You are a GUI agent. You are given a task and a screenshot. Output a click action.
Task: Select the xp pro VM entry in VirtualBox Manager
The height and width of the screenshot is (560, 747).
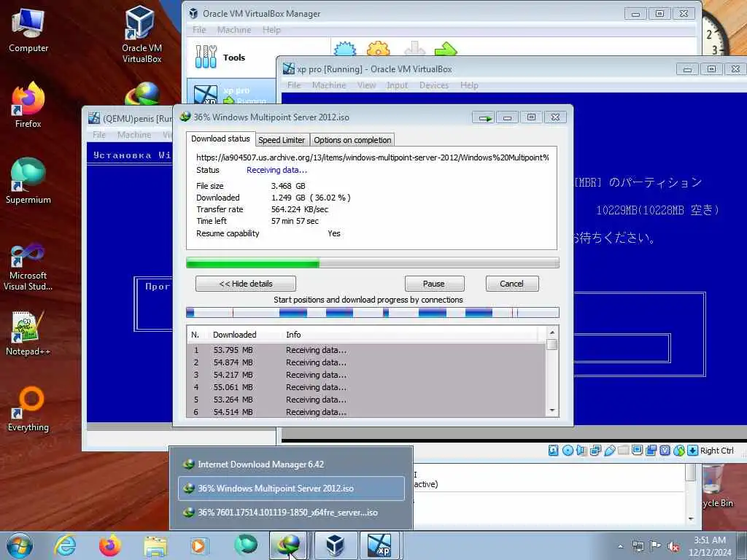coord(231,92)
